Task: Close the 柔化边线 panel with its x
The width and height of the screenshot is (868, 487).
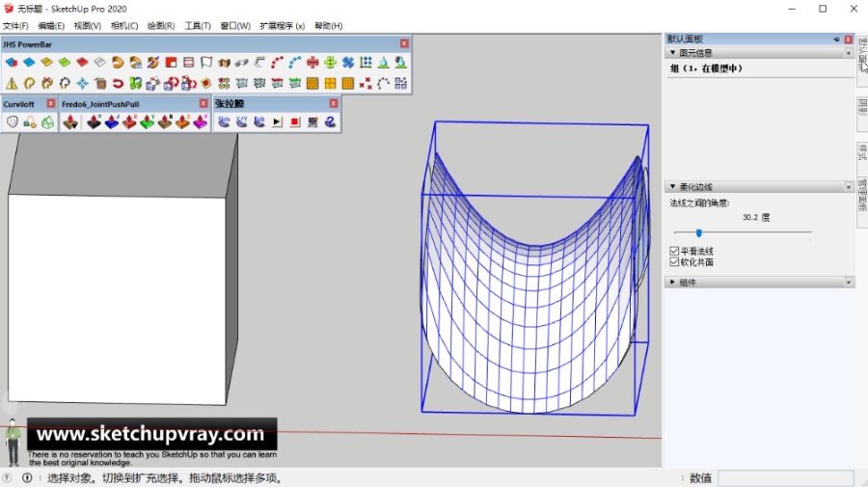Action: [849, 187]
